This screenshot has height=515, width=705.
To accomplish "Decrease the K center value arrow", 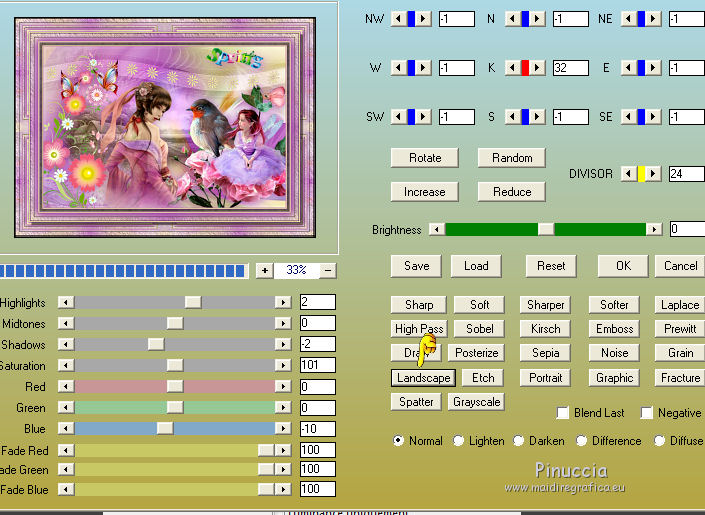I will pos(513,68).
